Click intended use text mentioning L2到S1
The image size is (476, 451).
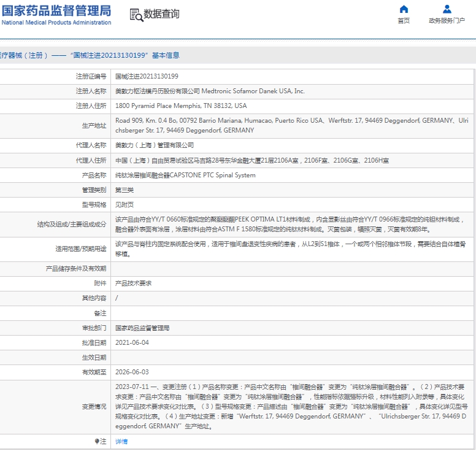(x=291, y=249)
